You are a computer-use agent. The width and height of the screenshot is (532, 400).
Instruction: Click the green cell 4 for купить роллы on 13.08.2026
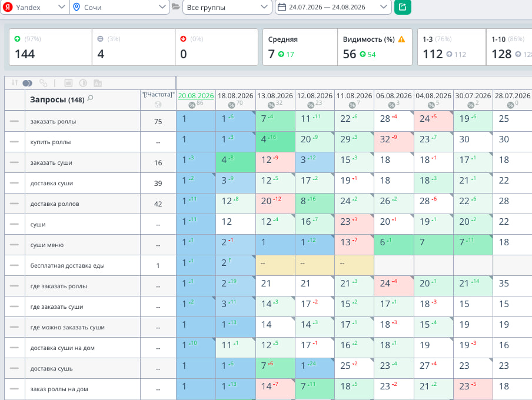275,142
